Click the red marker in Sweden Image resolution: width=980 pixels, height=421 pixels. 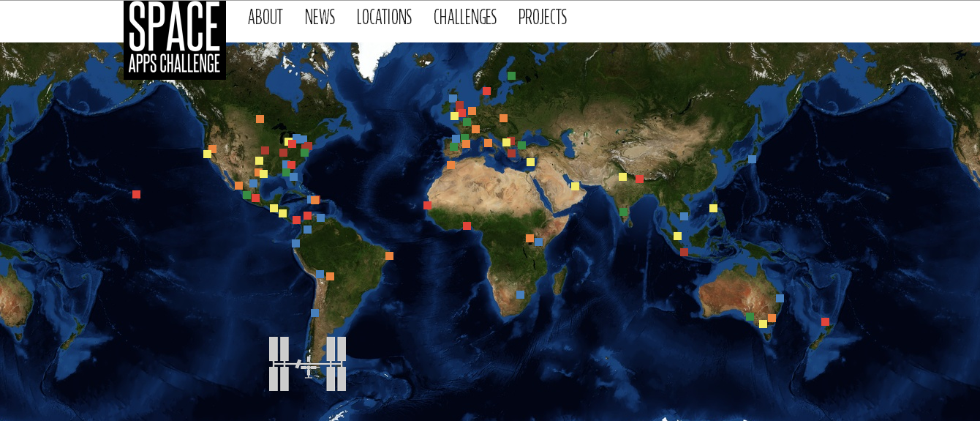486,91
